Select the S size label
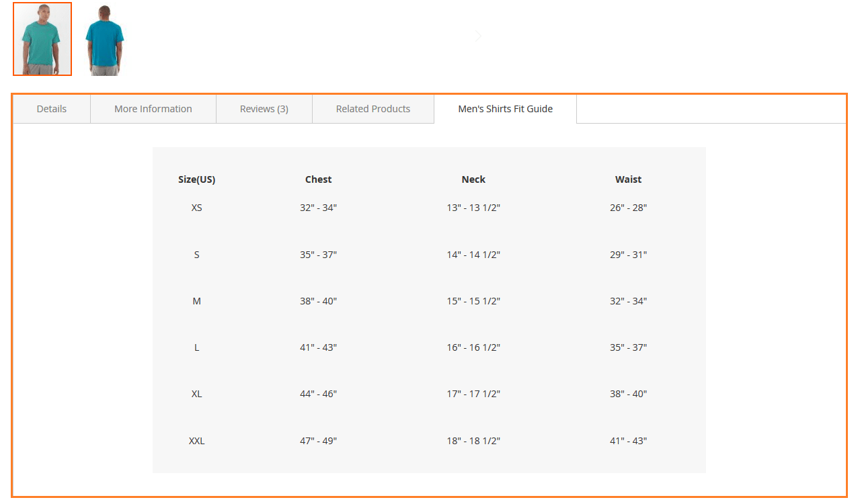Screen dimensions: 860x504 [197, 255]
